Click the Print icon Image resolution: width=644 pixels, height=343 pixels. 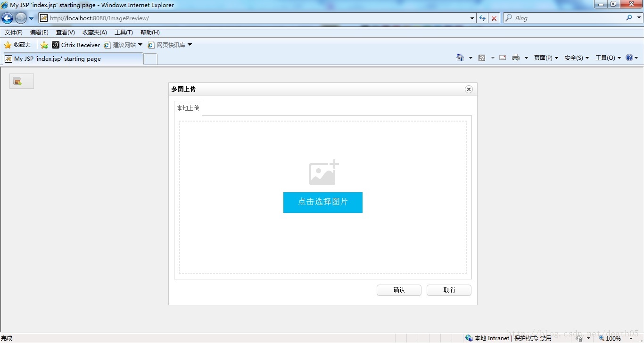(516, 57)
